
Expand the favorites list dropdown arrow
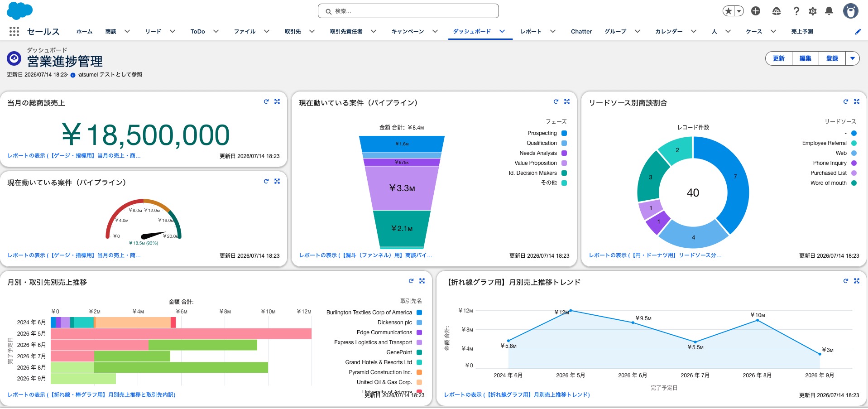point(739,11)
